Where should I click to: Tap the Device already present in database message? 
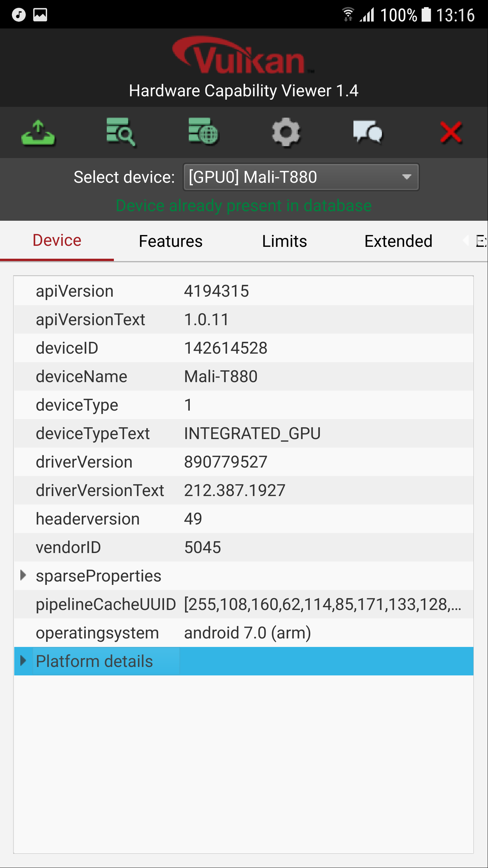tap(244, 206)
